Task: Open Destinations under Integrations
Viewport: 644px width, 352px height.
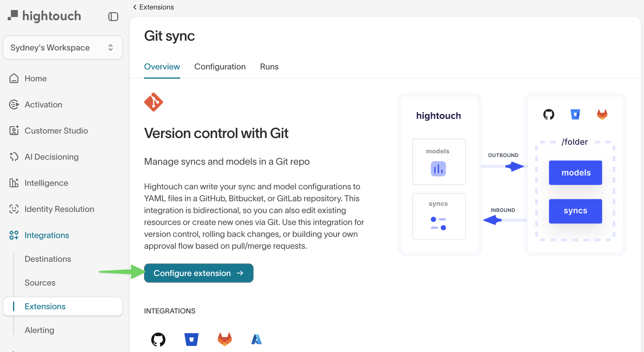Action: (x=48, y=259)
